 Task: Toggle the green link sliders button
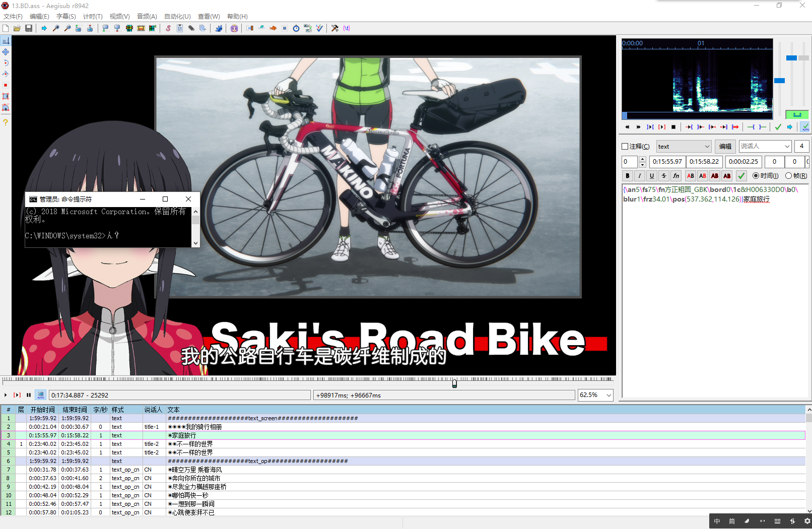[x=797, y=114]
